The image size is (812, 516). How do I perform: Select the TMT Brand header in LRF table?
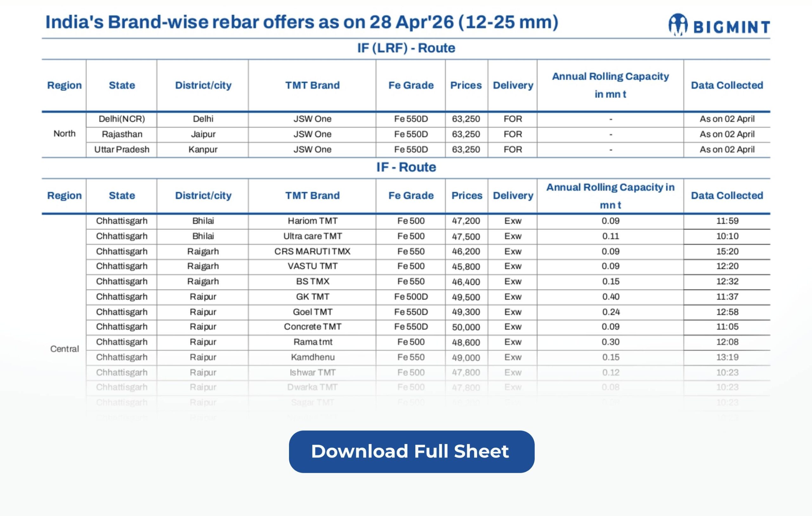pyautogui.click(x=312, y=85)
